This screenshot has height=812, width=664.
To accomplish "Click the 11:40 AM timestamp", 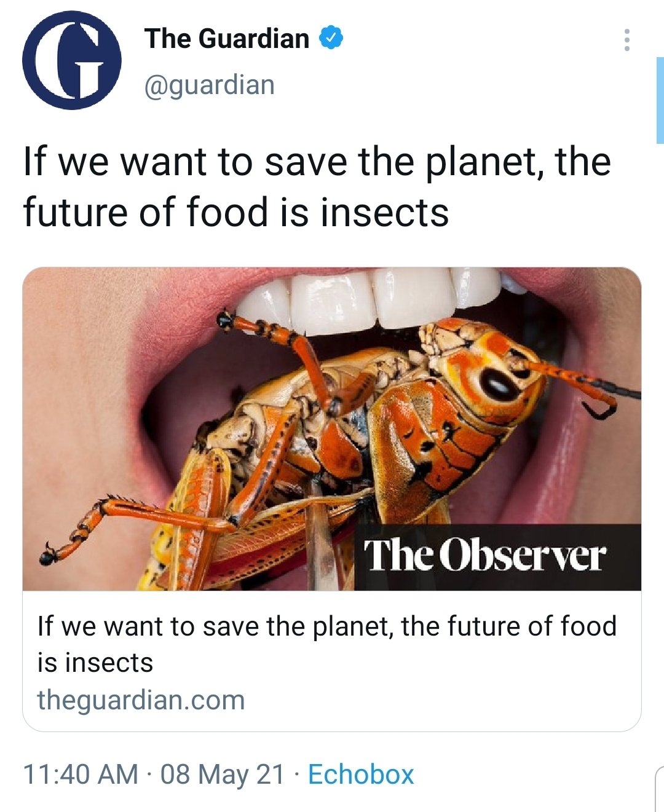I will click(x=81, y=775).
